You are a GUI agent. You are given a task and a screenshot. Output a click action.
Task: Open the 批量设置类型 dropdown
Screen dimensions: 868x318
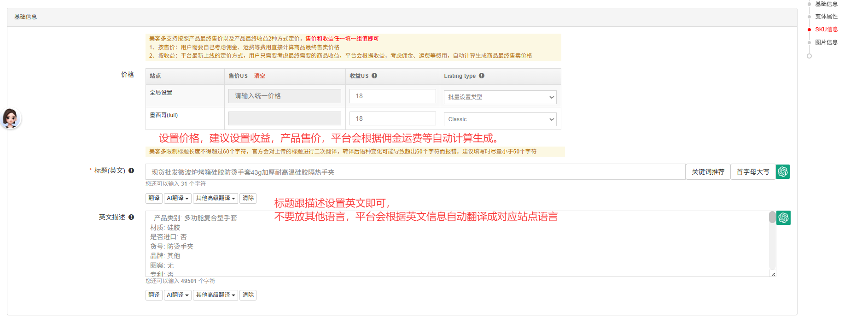tap(500, 97)
